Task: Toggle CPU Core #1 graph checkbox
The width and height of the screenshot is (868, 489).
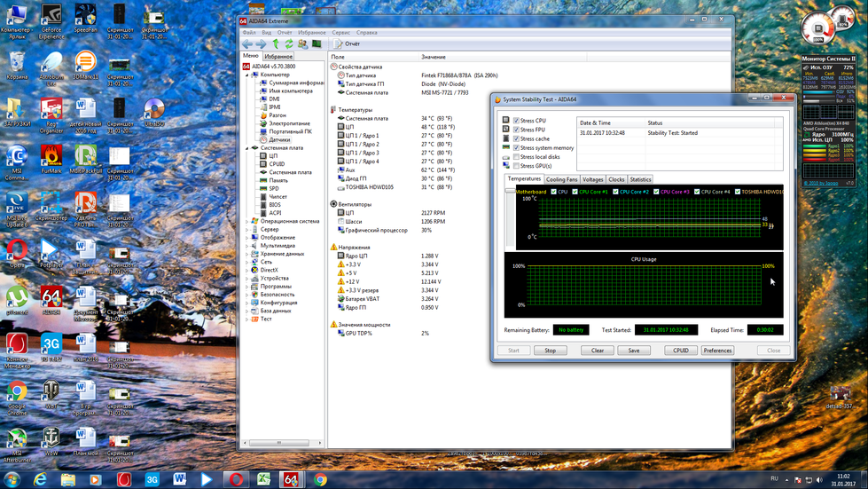Action: coord(575,192)
